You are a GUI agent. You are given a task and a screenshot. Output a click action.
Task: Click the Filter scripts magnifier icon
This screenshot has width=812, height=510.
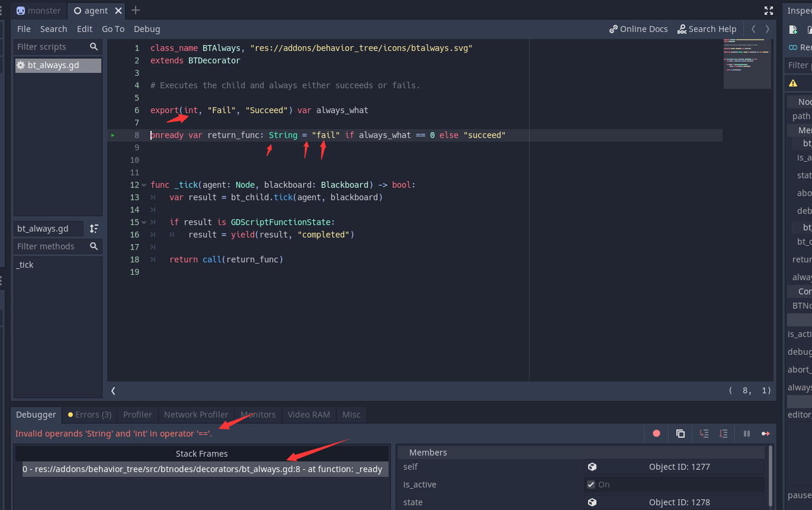94,47
